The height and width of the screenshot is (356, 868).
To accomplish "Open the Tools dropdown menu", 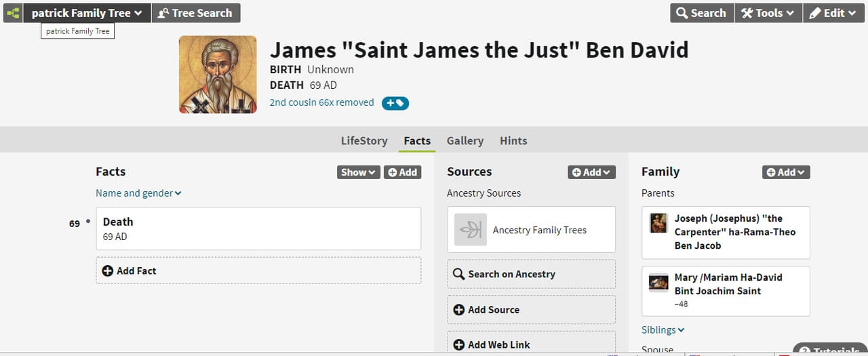I will (768, 13).
